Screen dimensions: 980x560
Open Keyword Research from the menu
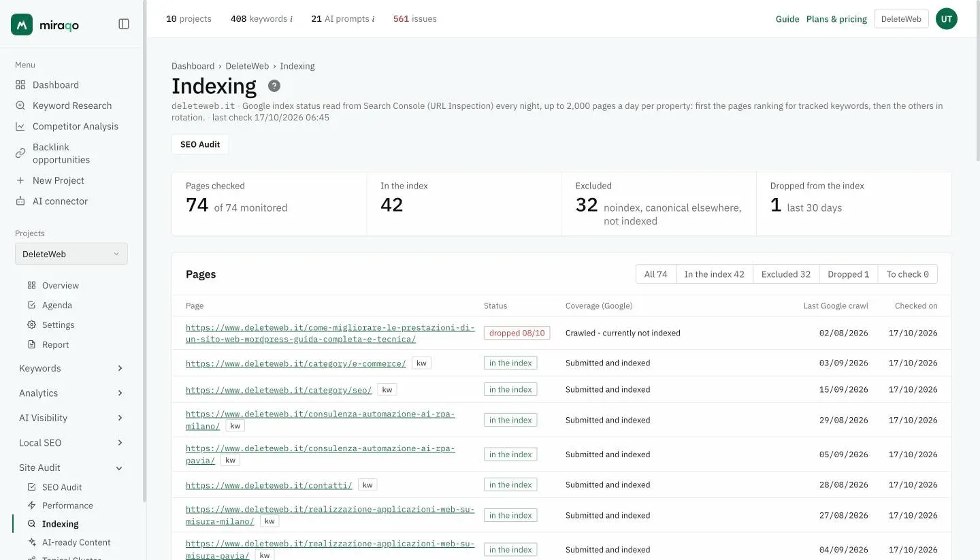(x=71, y=105)
